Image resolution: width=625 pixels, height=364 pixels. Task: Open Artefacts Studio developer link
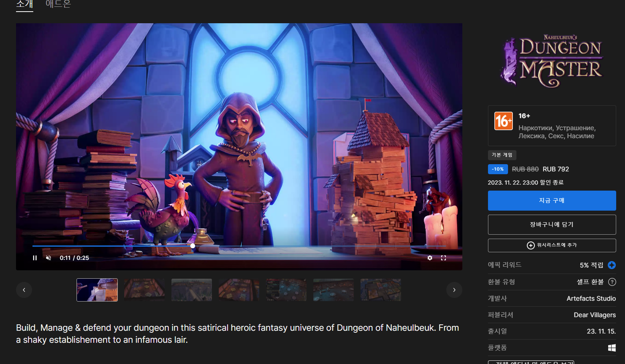pos(591,298)
